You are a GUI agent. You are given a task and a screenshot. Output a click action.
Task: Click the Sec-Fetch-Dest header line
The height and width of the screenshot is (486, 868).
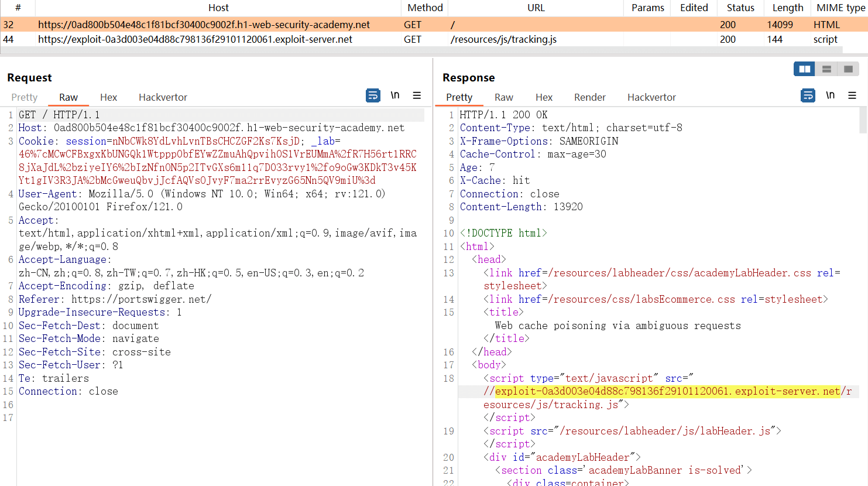(x=88, y=326)
